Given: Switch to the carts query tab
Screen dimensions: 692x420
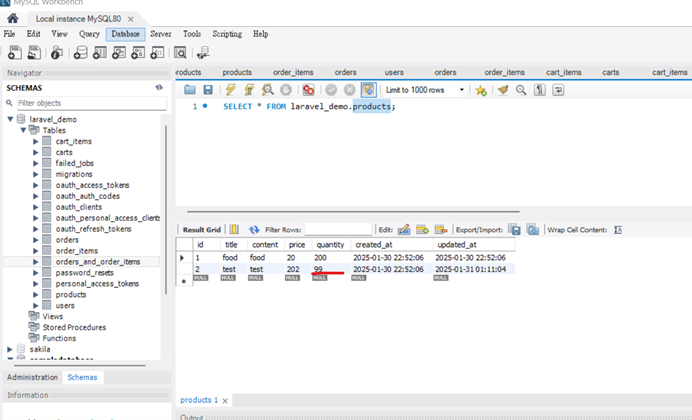Looking at the screenshot, I should pyautogui.click(x=610, y=72).
